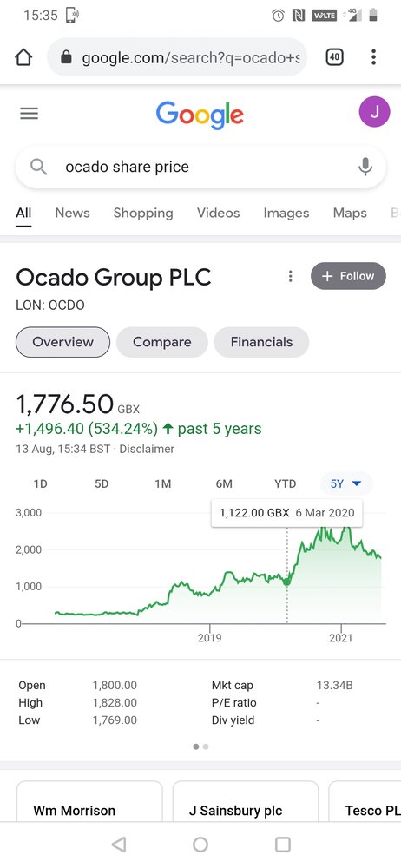
Task: Select the Compare chip
Action: point(161,342)
